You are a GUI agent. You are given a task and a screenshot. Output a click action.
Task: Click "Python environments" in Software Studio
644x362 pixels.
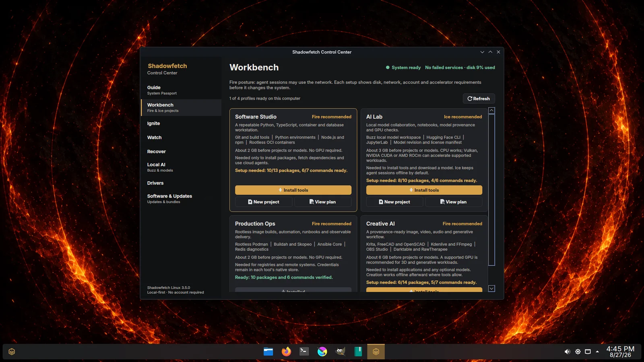[x=295, y=138]
